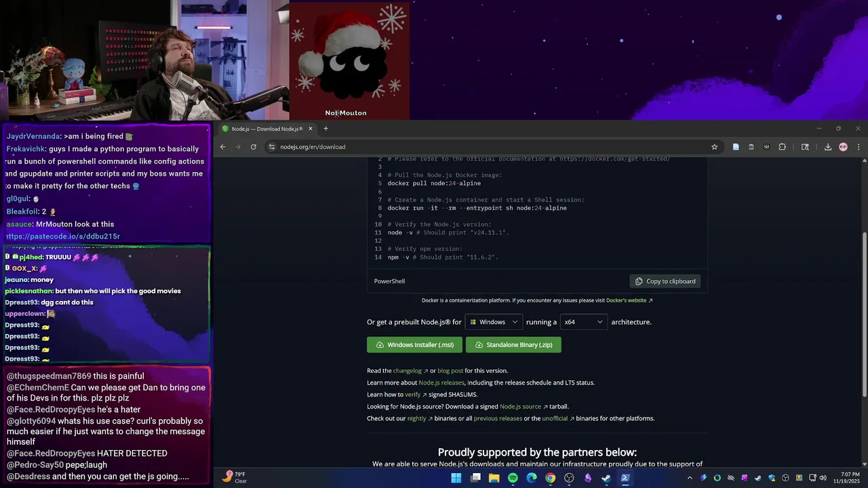The image size is (868, 488).
Task: Open the three-dot browser menu
Action: coord(859,146)
